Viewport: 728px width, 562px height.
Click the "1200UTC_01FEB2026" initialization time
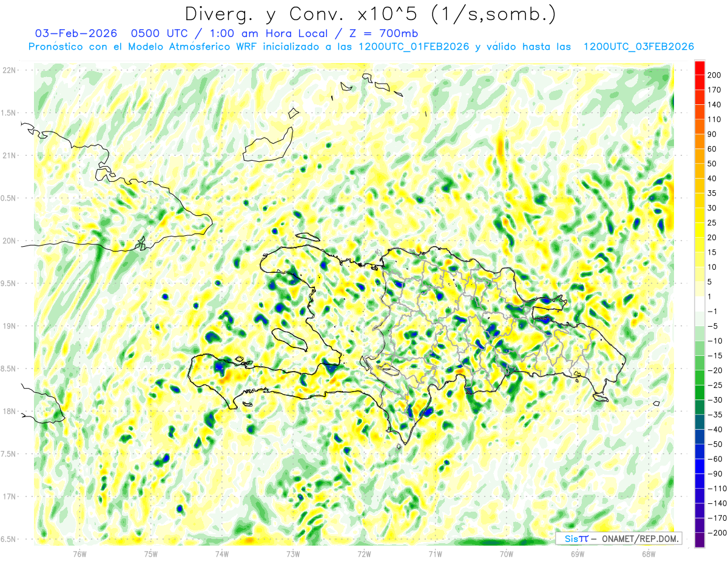point(413,47)
